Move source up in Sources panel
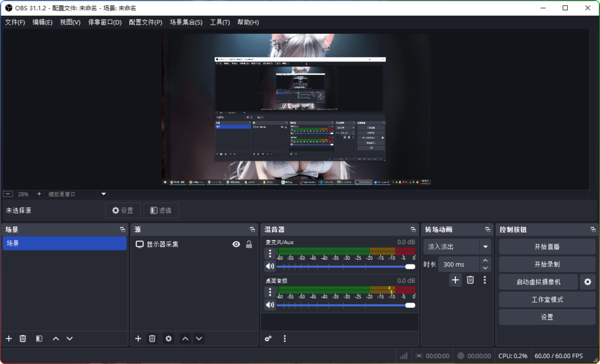600x364 pixels. pos(185,338)
